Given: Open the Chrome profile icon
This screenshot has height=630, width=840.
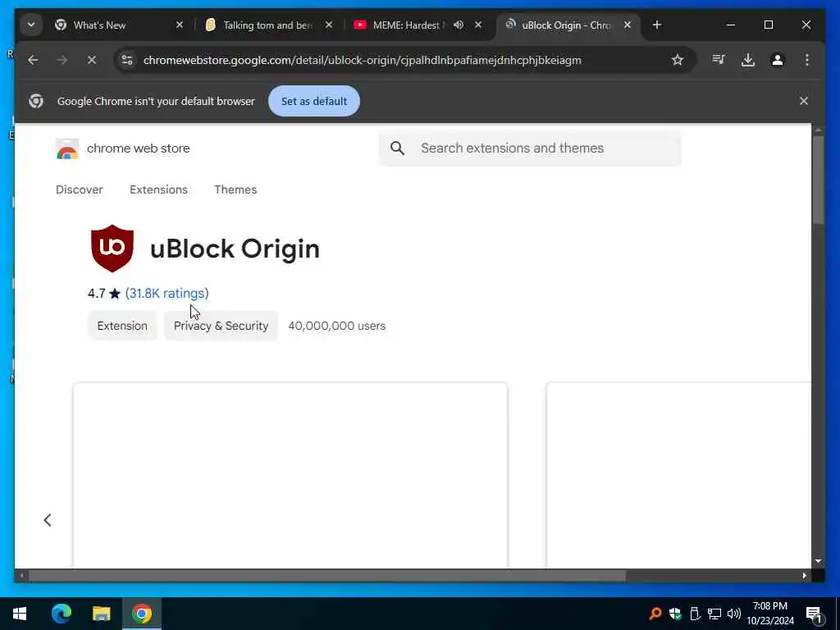Looking at the screenshot, I should tap(778, 60).
